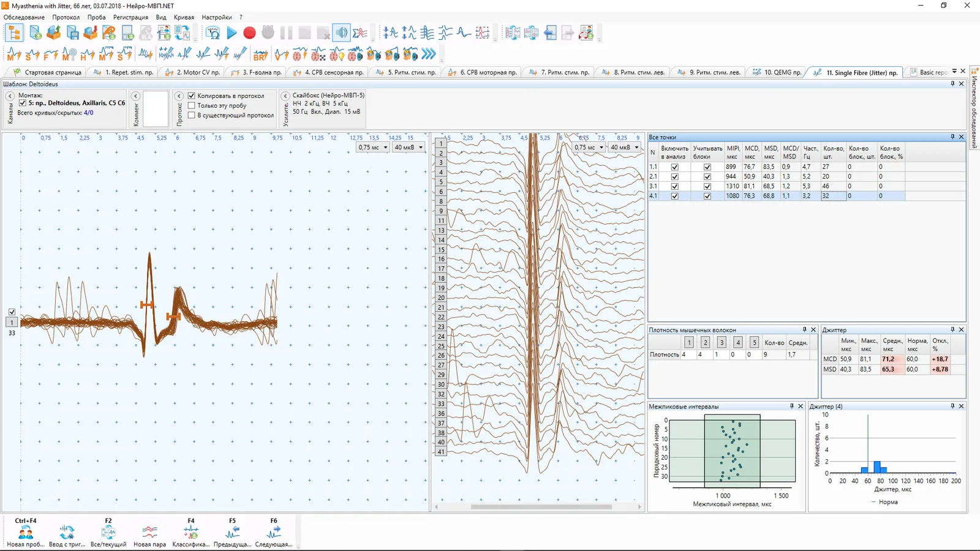Screen dimensions: 980x551
Task: Enable the Только эту пробу checkbox
Action: (x=192, y=105)
